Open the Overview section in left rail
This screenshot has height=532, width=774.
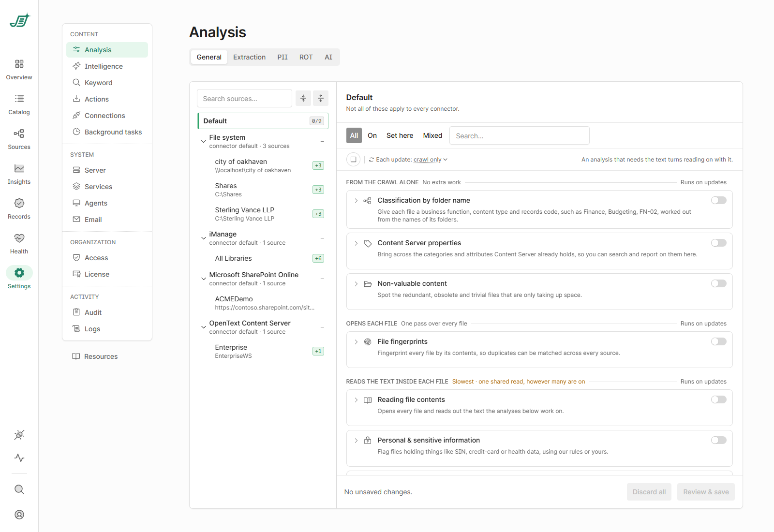(x=19, y=70)
